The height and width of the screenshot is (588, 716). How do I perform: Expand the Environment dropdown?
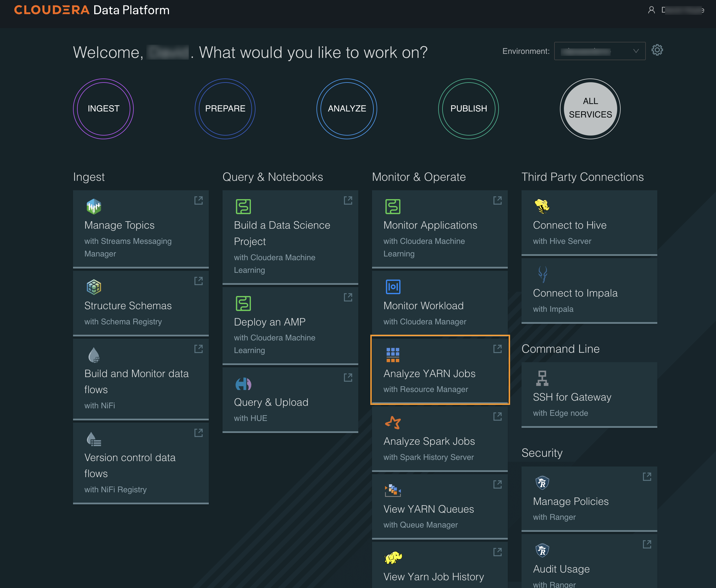click(x=599, y=51)
